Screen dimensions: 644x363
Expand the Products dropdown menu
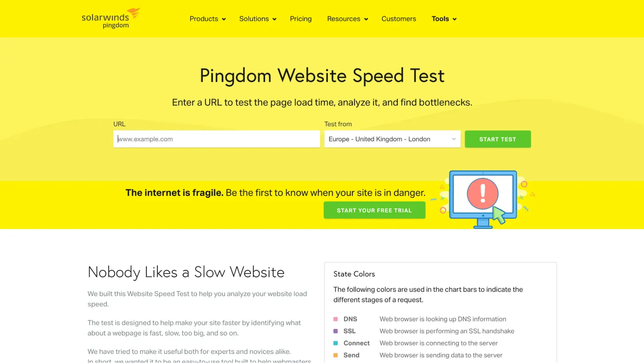[207, 19]
